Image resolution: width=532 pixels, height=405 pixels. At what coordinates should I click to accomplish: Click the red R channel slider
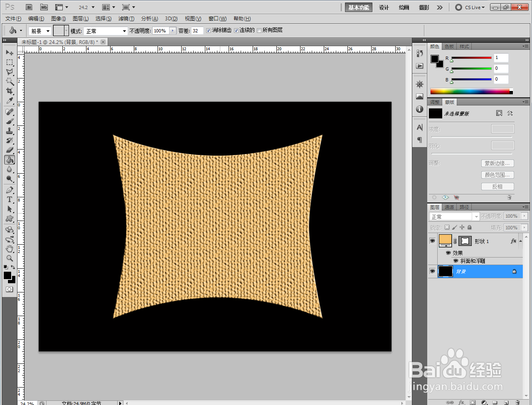tap(471, 58)
